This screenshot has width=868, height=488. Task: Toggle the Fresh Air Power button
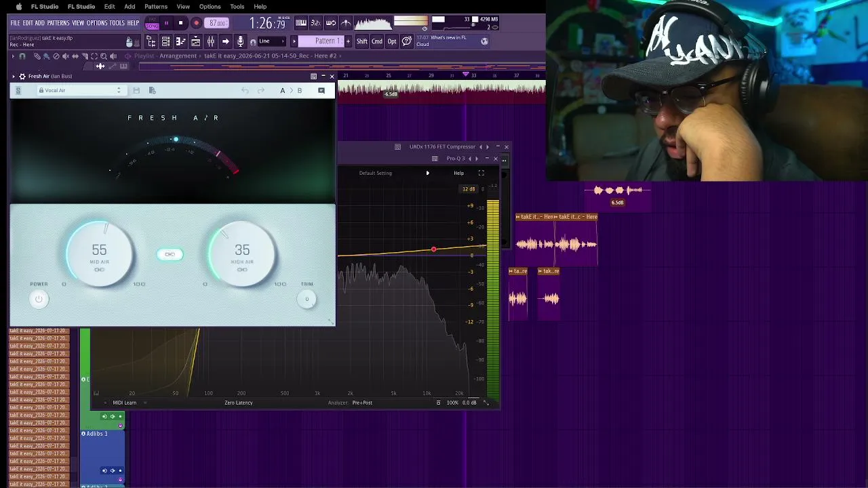pyautogui.click(x=39, y=299)
